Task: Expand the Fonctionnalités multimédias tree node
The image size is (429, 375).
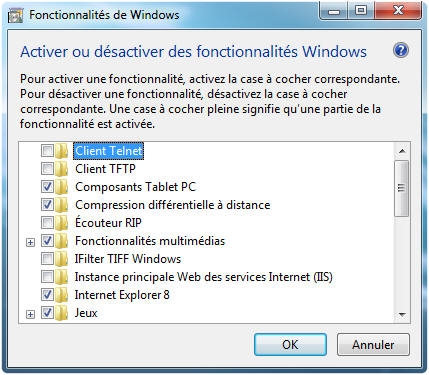Action: coord(30,242)
